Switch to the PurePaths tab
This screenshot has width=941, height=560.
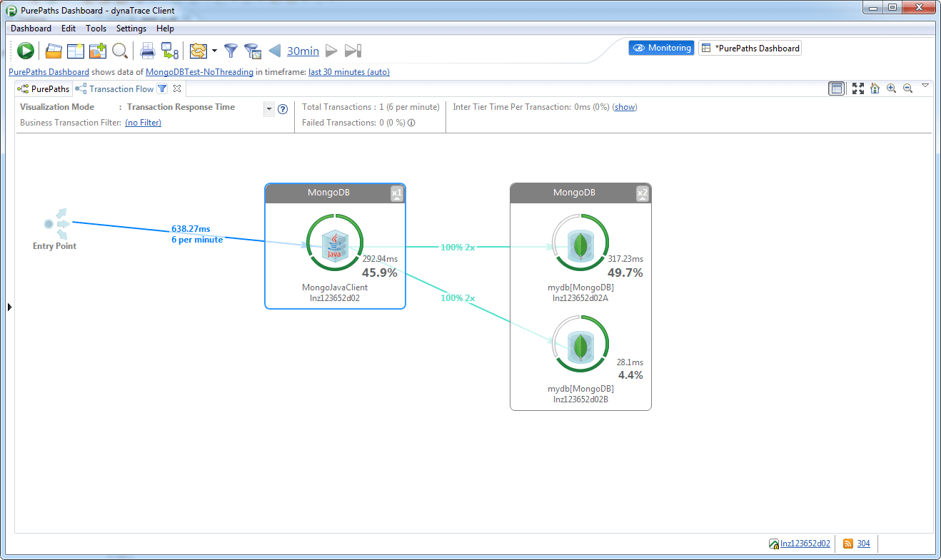44,89
